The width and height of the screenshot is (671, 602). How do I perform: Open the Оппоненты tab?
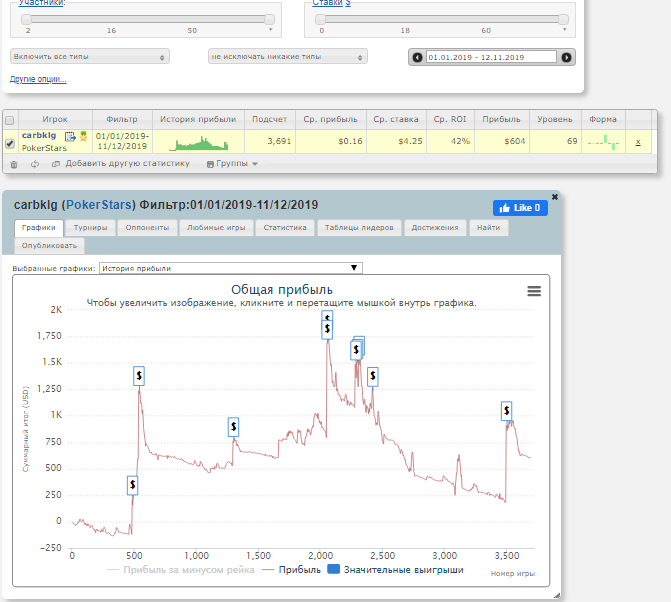(x=147, y=228)
